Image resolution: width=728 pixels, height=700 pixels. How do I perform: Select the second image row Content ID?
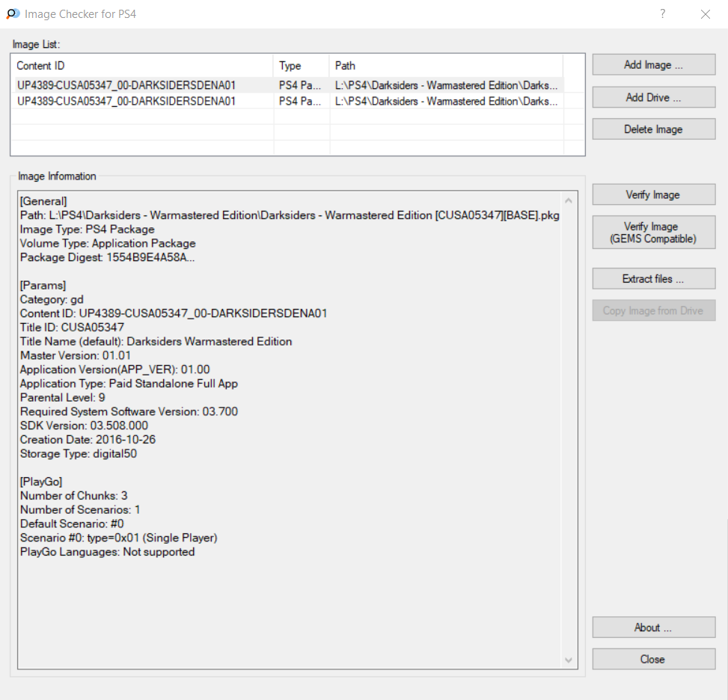pyautogui.click(x=126, y=101)
